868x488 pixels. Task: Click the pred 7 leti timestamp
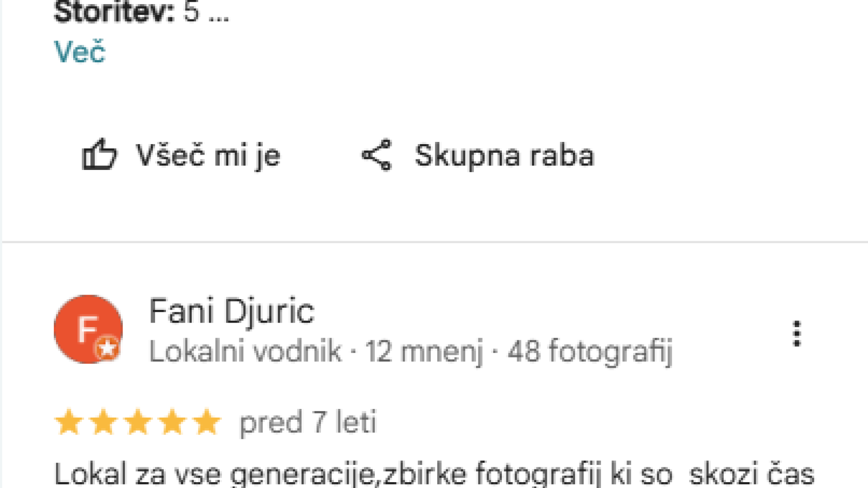[x=307, y=422]
